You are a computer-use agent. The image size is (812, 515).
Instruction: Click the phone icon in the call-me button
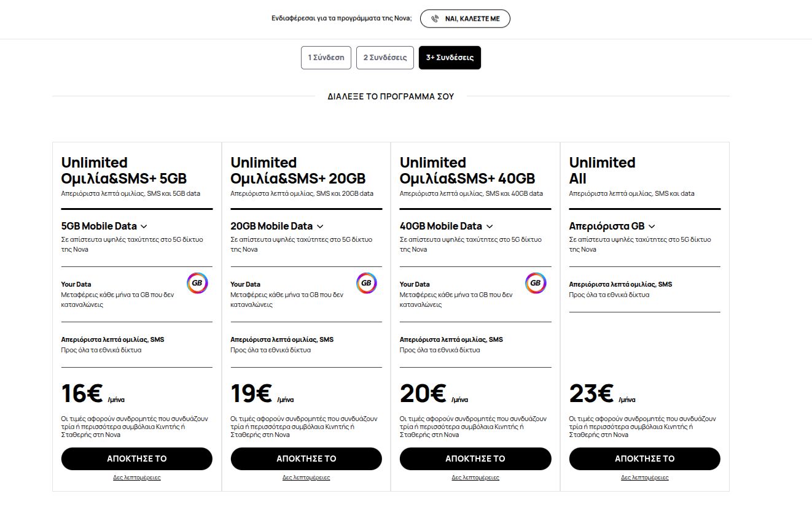click(435, 19)
